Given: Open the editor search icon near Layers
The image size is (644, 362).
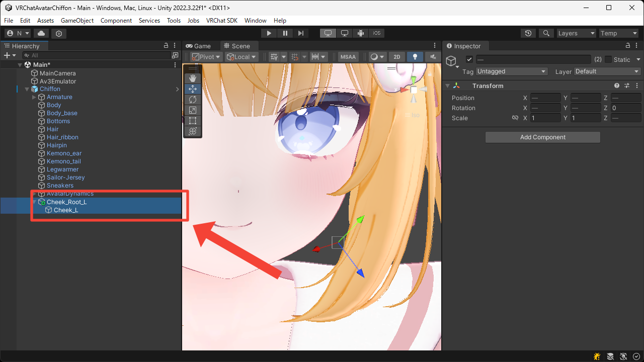Looking at the screenshot, I should (x=546, y=33).
